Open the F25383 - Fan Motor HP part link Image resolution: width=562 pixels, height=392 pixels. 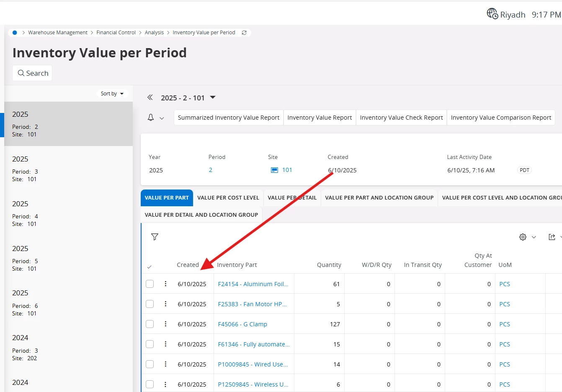[252, 304]
